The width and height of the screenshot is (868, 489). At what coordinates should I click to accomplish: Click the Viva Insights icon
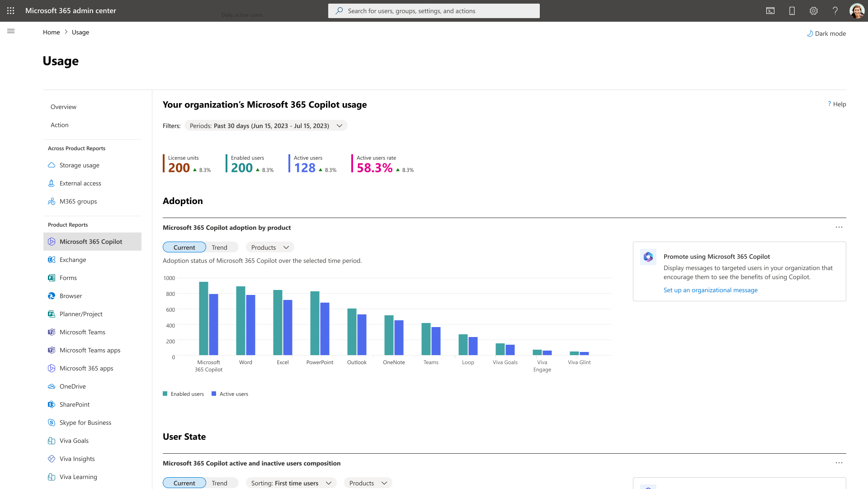[52, 459]
